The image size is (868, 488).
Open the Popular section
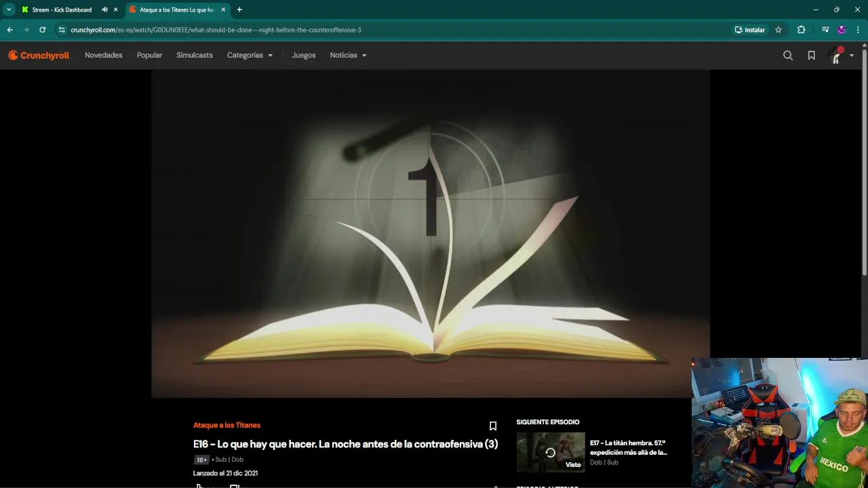[x=149, y=56]
